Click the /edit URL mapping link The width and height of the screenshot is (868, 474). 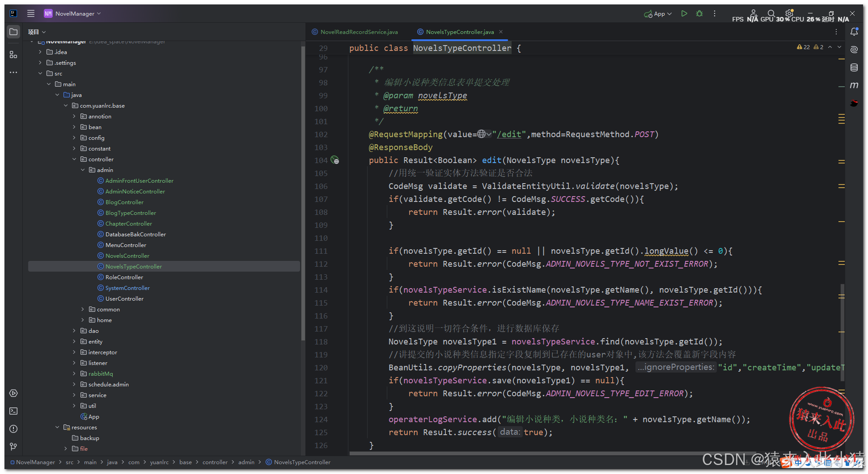pyautogui.click(x=509, y=134)
